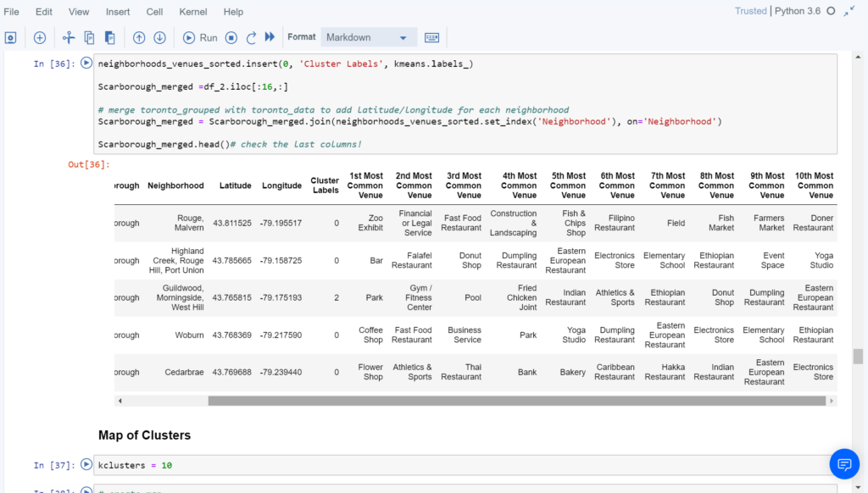The width and height of the screenshot is (868, 493).
Task: Copy selected cells with the copy icon
Action: click(x=88, y=37)
